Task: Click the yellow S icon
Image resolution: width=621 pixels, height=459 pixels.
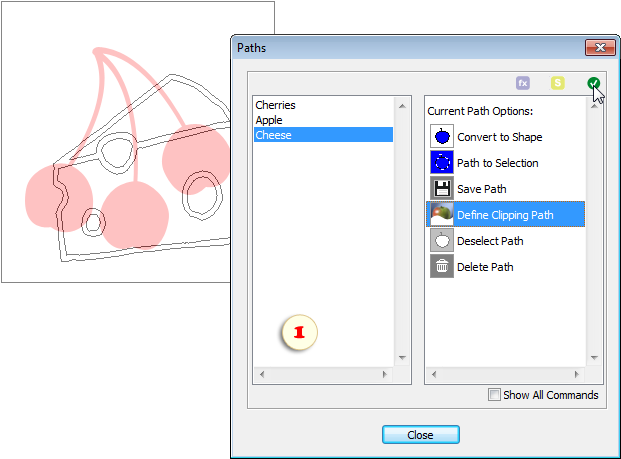Action: click(558, 83)
